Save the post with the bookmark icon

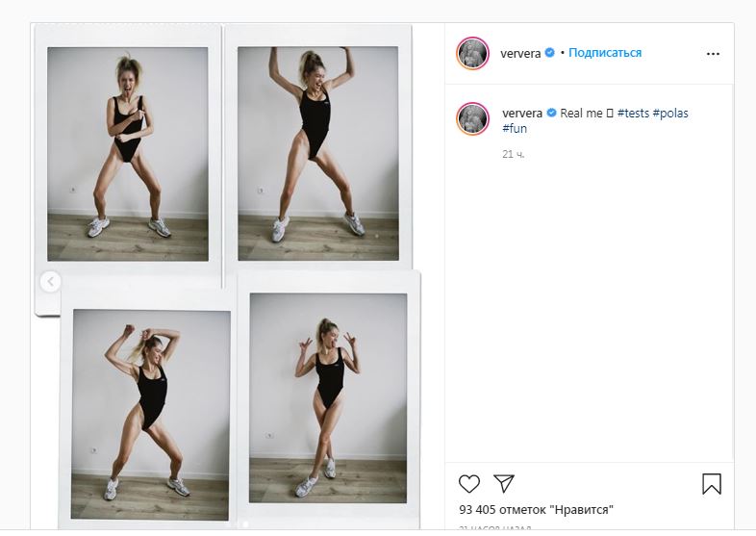coord(711,483)
